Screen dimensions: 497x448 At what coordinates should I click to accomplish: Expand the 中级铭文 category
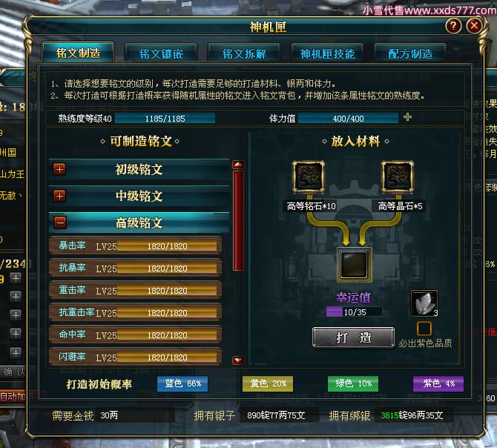pyautogui.click(x=59, y=196)
